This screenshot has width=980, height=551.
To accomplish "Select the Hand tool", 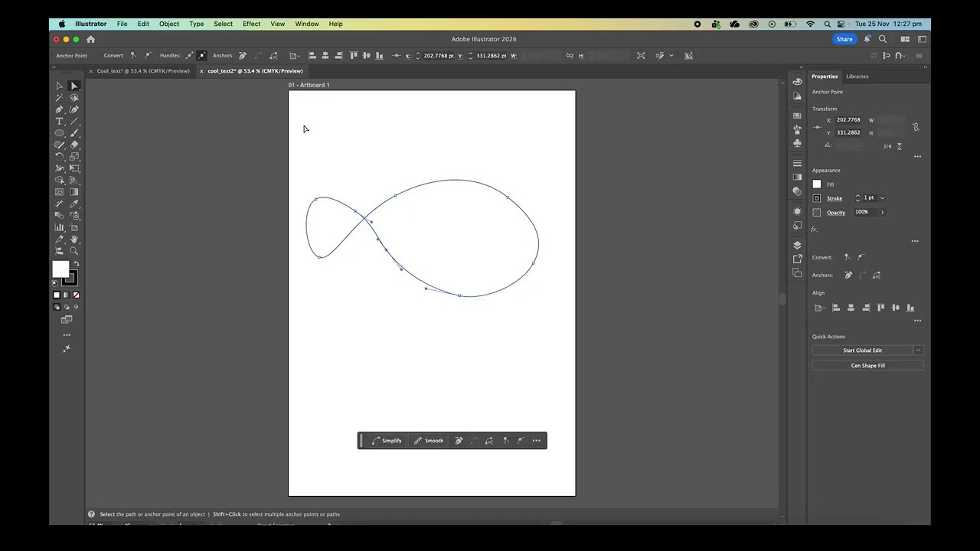I will (x=74, y=240).
